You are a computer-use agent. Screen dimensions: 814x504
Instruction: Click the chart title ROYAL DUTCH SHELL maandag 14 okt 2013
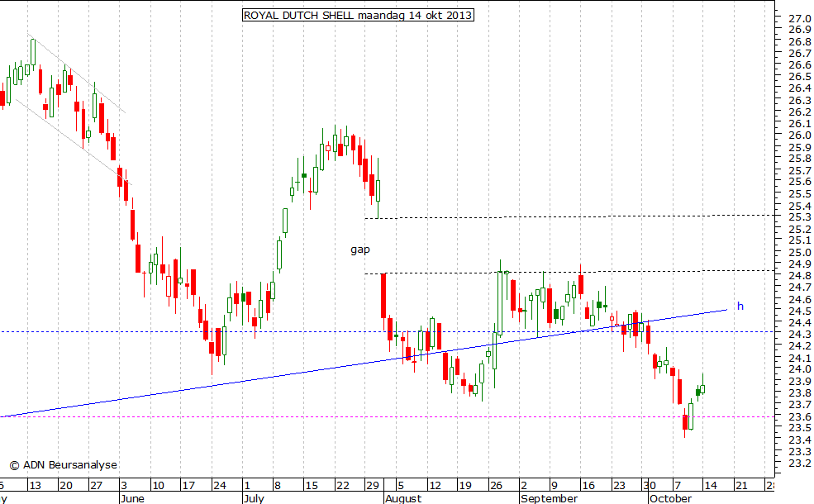point(358,15)
